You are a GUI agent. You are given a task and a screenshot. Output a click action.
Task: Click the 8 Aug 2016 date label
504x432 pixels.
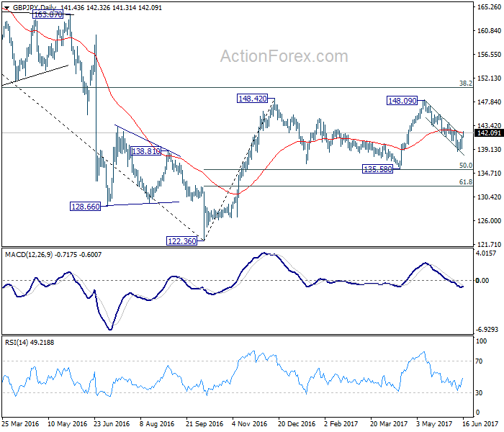pyautogui.click(x=157, y=423)
